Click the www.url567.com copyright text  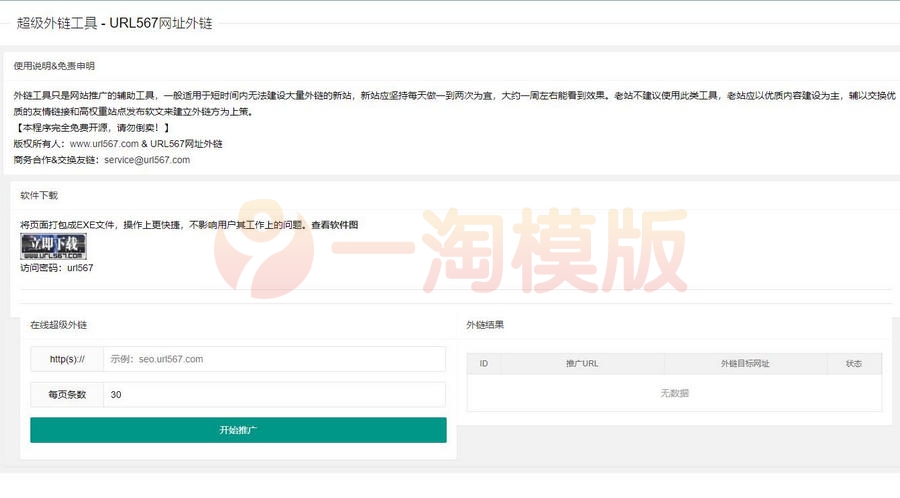coord(104,144)
